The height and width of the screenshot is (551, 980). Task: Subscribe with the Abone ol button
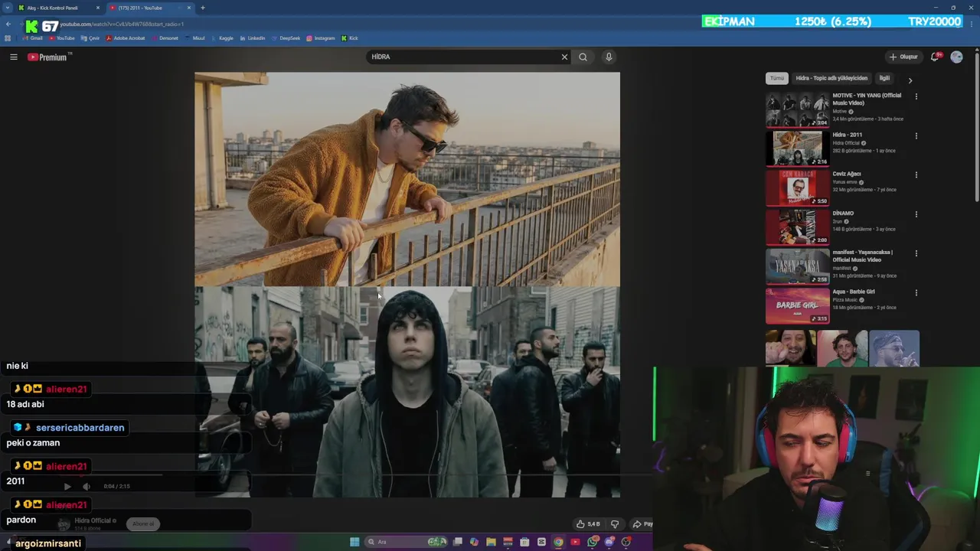pos(142,524)
